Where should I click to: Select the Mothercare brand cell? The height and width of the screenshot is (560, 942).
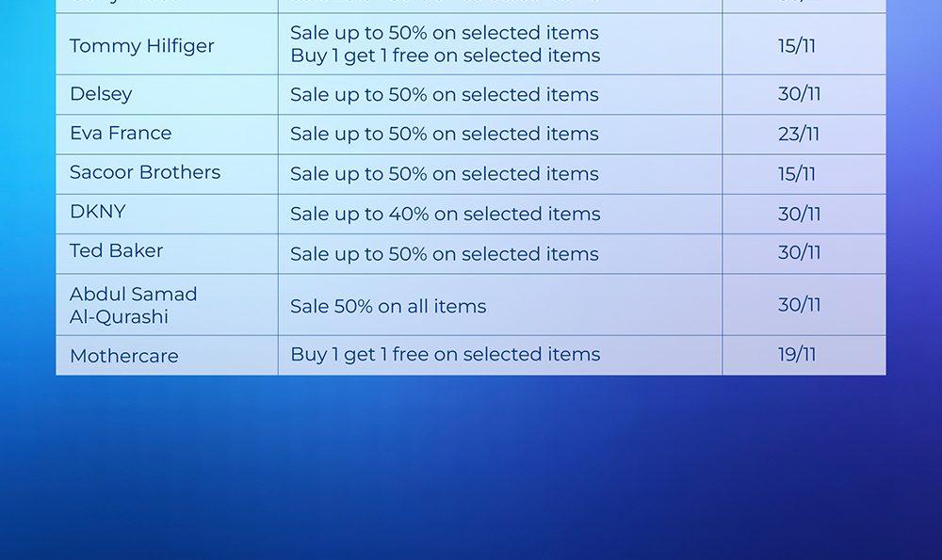click(124, 356)
